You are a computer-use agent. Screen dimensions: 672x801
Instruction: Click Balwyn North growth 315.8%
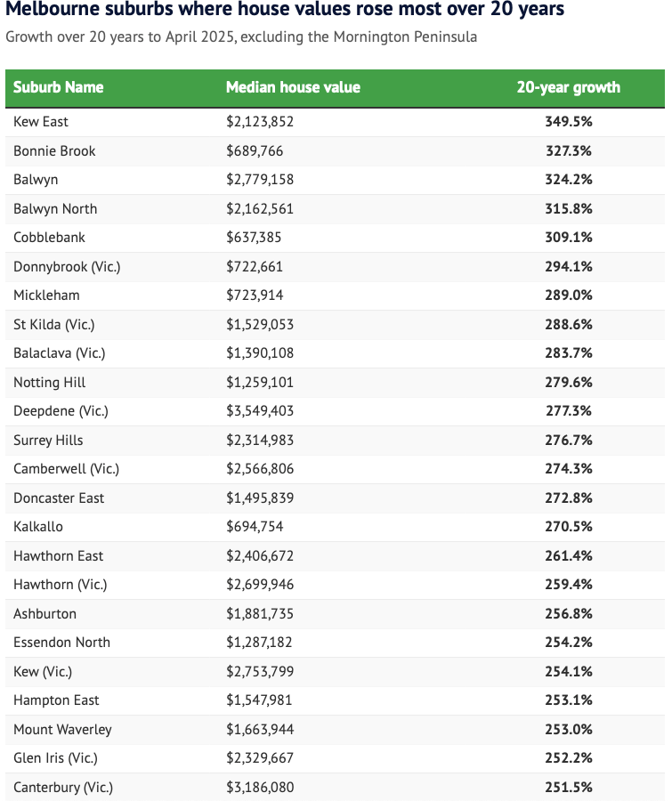pyautogui.click(x=568, y=209)
